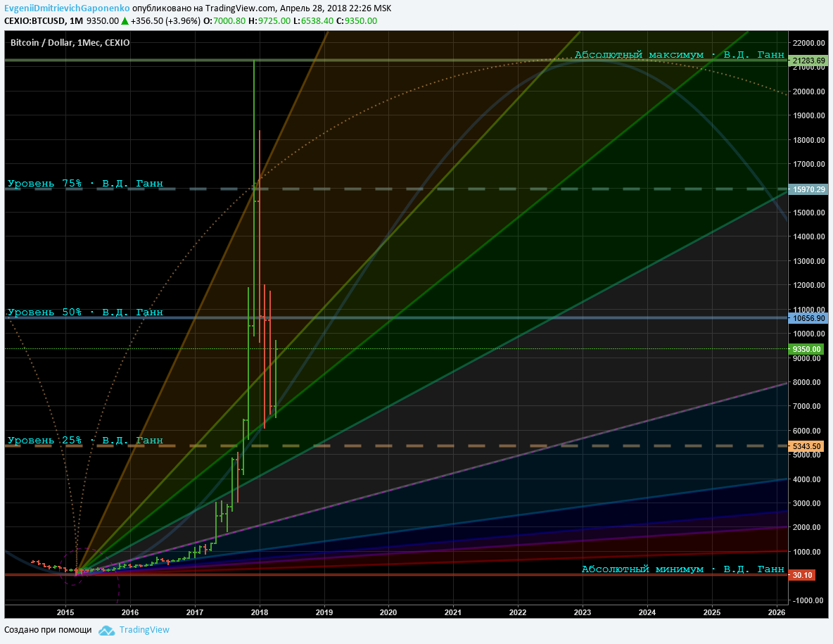Select the 'Уровень 25% · В.Д. Ганн' label

click(x=86, y=440)
